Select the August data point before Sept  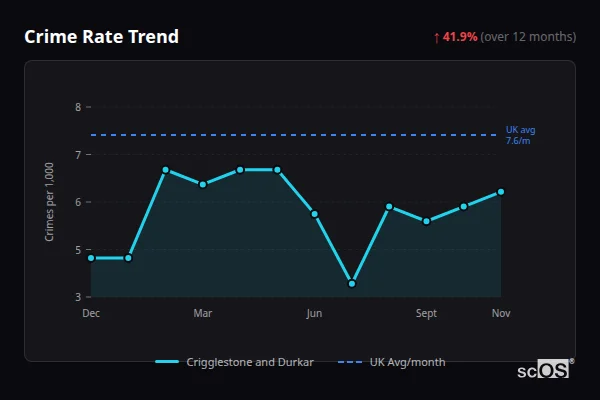point(389,207)
